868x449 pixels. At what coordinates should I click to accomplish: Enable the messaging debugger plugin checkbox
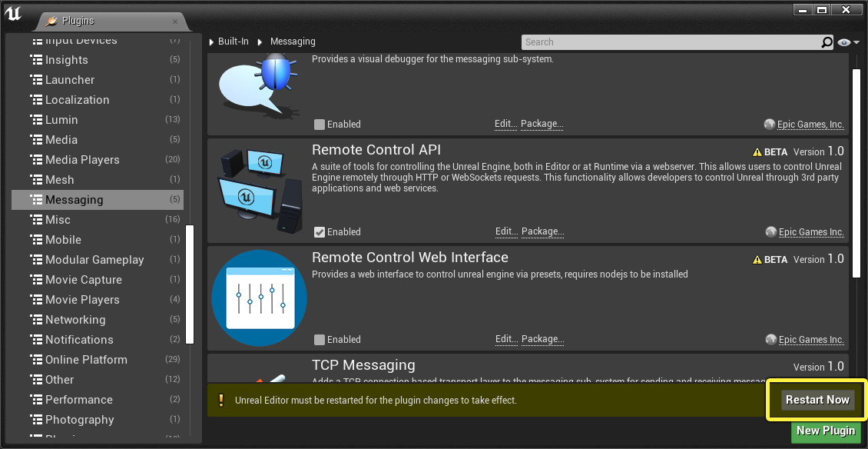[320, 125]
